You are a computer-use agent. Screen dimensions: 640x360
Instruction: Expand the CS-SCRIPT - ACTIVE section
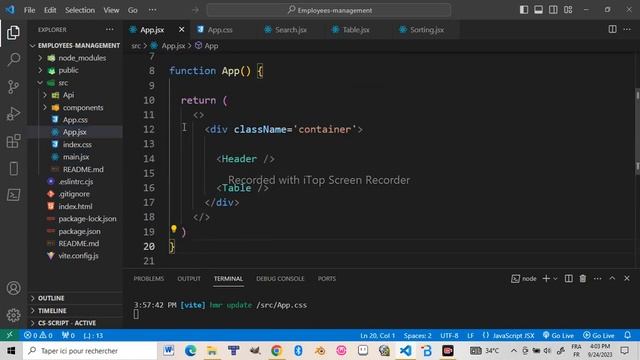click(75, 323)
